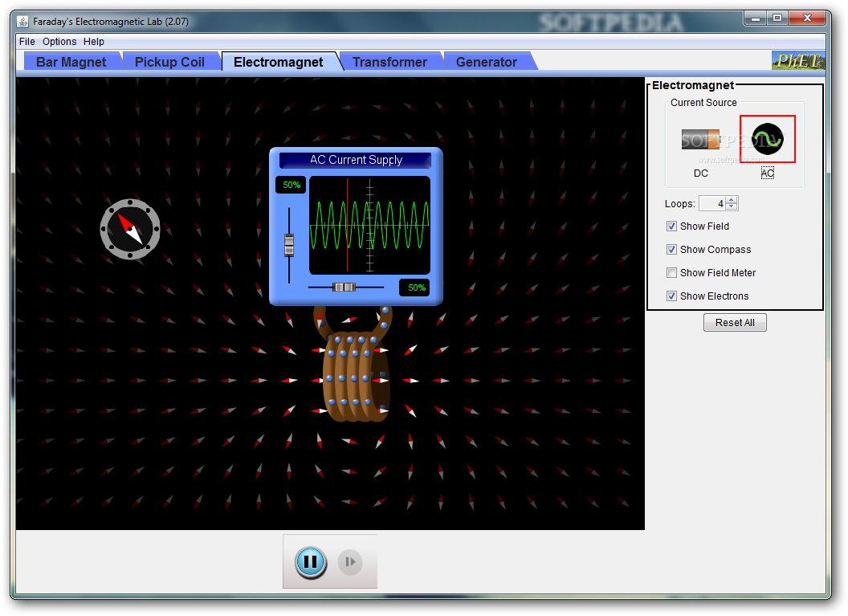
Task: Step the simulation forward one frame
Action: tap(350, 562)
